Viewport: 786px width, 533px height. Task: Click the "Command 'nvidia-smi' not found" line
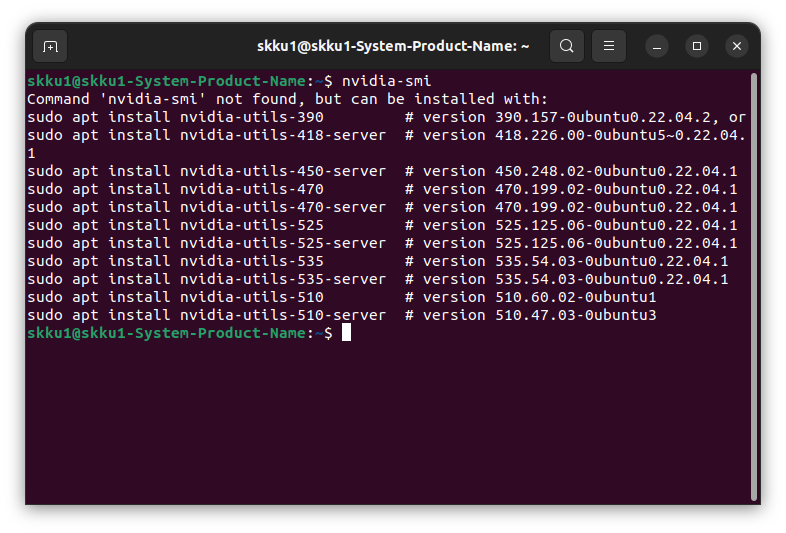pyautogui.click(x=287, y=99)
